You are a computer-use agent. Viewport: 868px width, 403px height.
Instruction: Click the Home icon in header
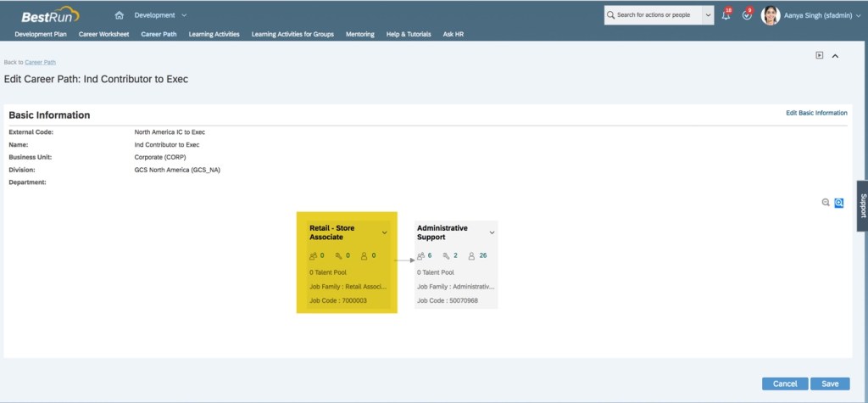tap(119, 15)
